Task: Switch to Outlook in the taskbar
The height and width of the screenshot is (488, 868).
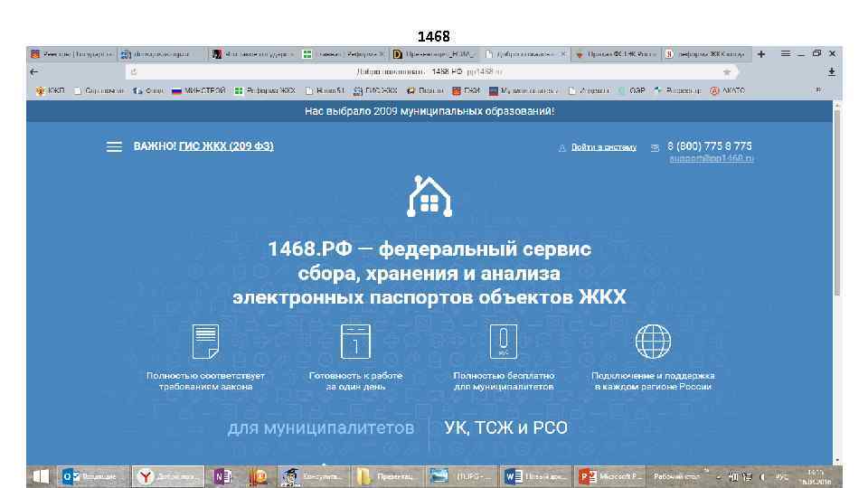Action: point(92,476)
